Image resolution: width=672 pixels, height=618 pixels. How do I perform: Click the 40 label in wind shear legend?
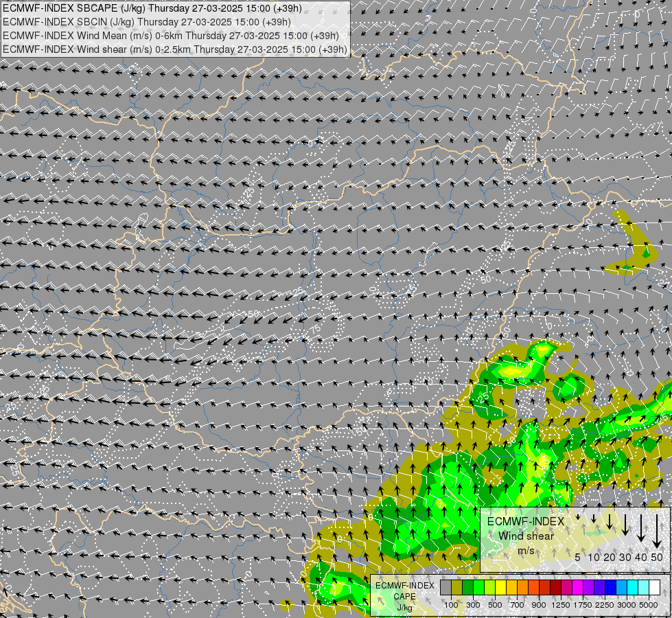[x=640, y=557]
